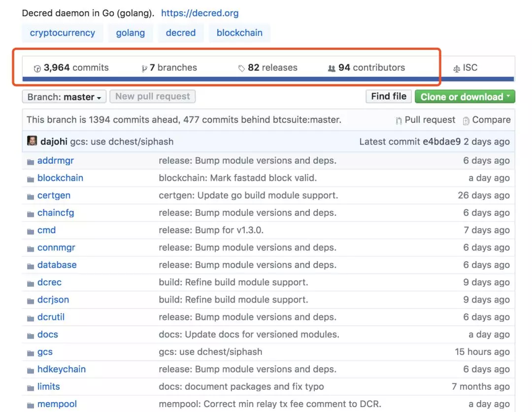Select the golang topic tag
The height and width of the screenshot is (412, 532).
click(x=130, y=33)
